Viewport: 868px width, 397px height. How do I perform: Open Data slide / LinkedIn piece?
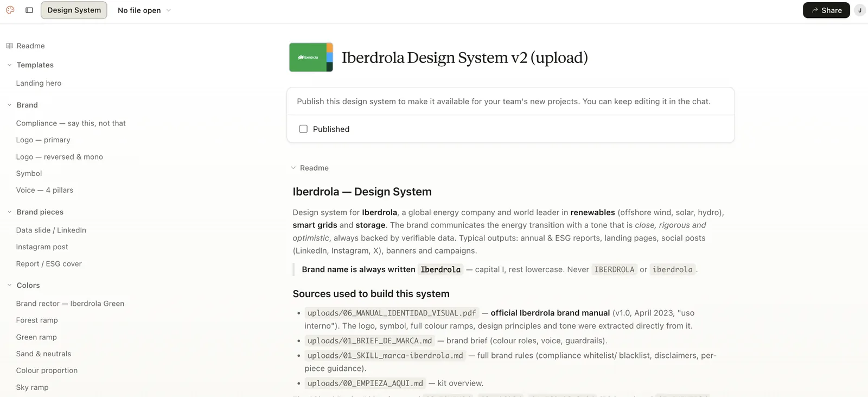pos(51,230)
